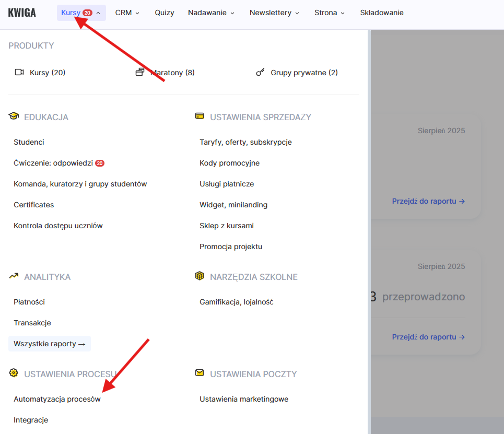Click the graduation cap Edukacja icon
The height and width of the screenshot is (434, 504).
pyautogui.click(x=14, y=116)
